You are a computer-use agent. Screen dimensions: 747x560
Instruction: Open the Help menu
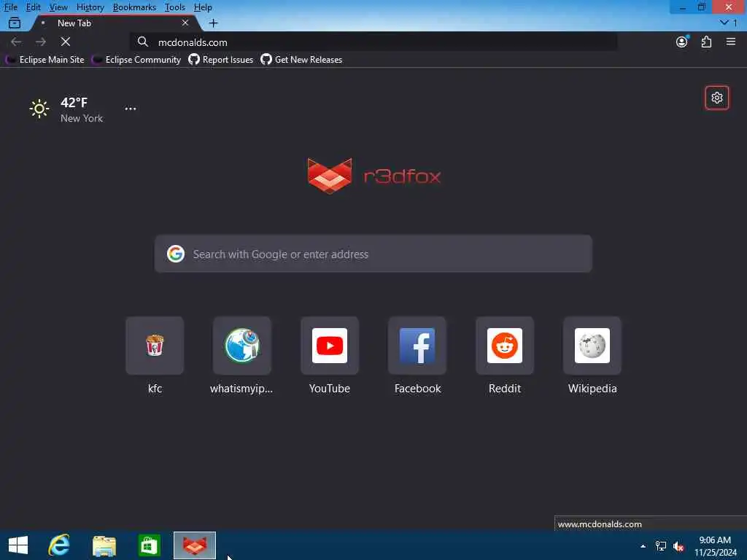[203, 7]
